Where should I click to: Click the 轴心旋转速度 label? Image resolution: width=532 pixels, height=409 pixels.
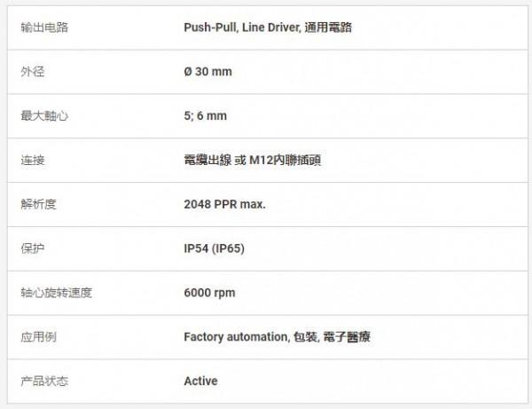click(56, 293)
